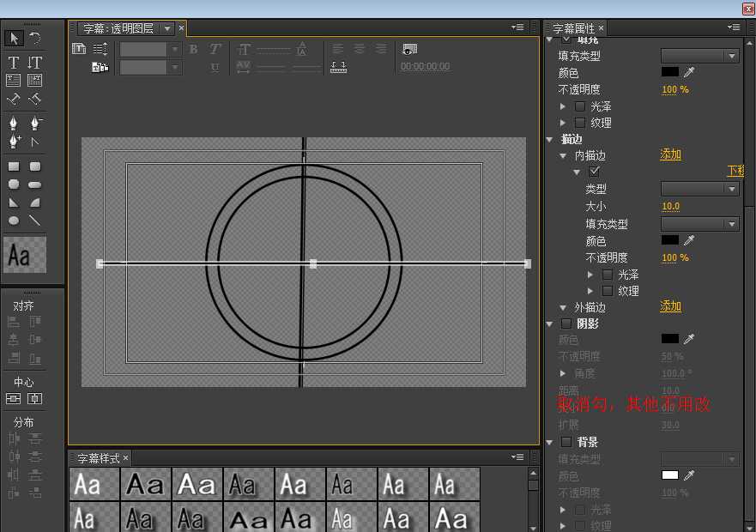
Task: Select the Clipped Corner Rectangle tool
Action: (x=14, y=184)
